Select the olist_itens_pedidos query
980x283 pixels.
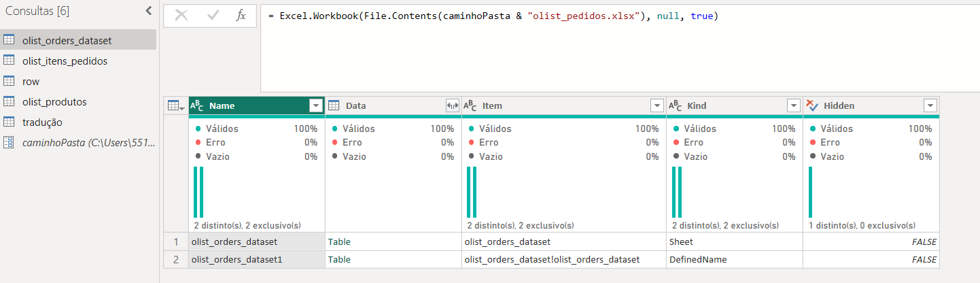(x=78, y=61)
